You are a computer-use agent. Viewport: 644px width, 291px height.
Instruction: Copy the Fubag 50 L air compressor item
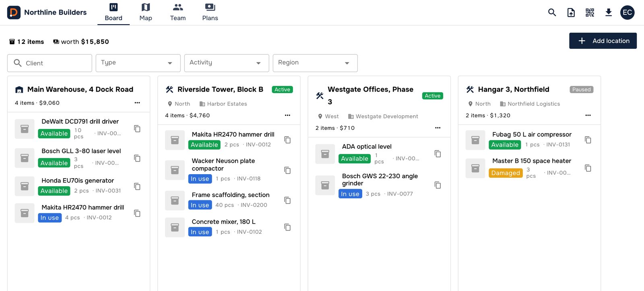(588, 140)
